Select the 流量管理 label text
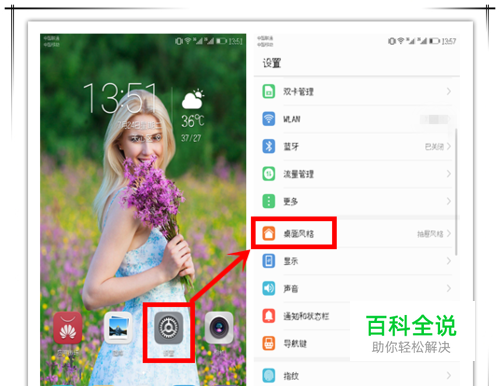This screenshot has width=500, height=386. tap(298, 174)
